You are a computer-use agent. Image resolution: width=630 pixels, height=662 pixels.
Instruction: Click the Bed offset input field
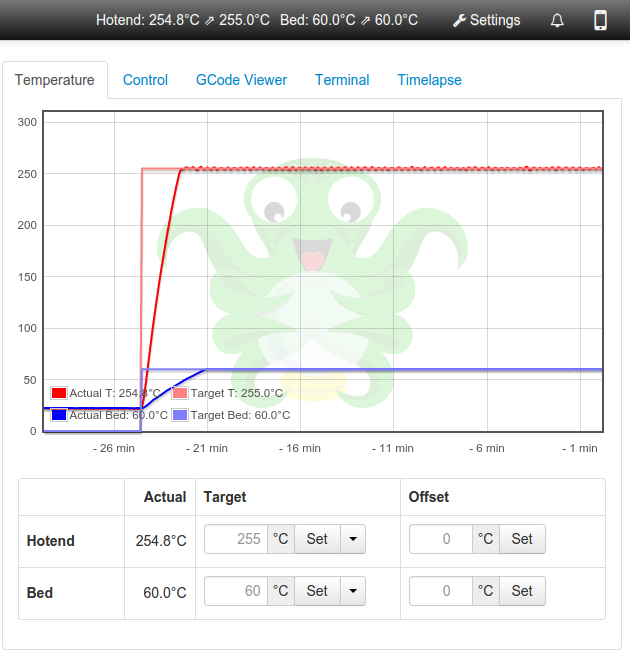point(441,591)
